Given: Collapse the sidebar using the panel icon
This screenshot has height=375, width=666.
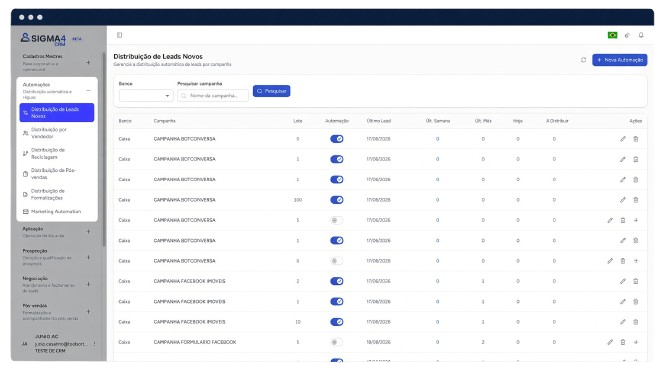Looking at the screenshot, I should pyautogui.click(x=119, y=35).
